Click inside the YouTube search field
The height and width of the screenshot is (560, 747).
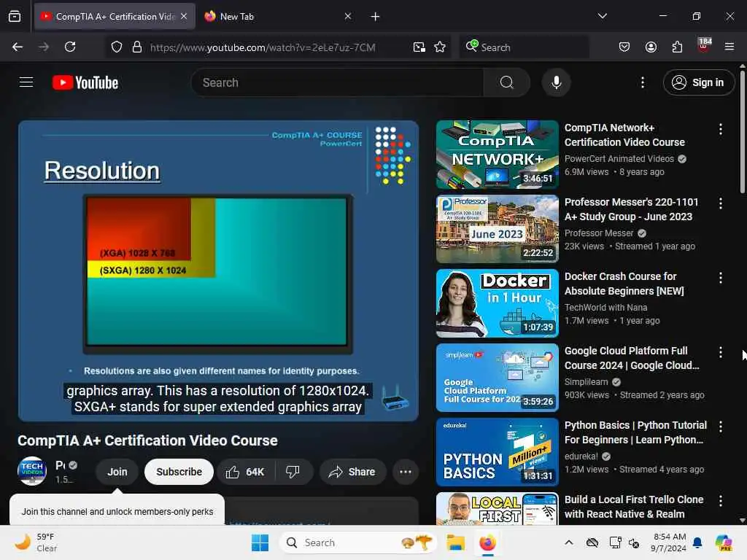337,82
